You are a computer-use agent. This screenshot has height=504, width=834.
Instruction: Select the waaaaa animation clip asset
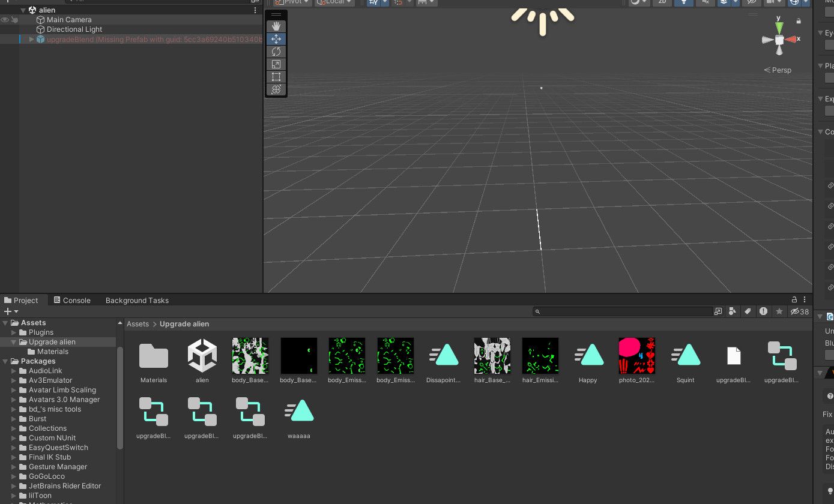click(299, 411)
